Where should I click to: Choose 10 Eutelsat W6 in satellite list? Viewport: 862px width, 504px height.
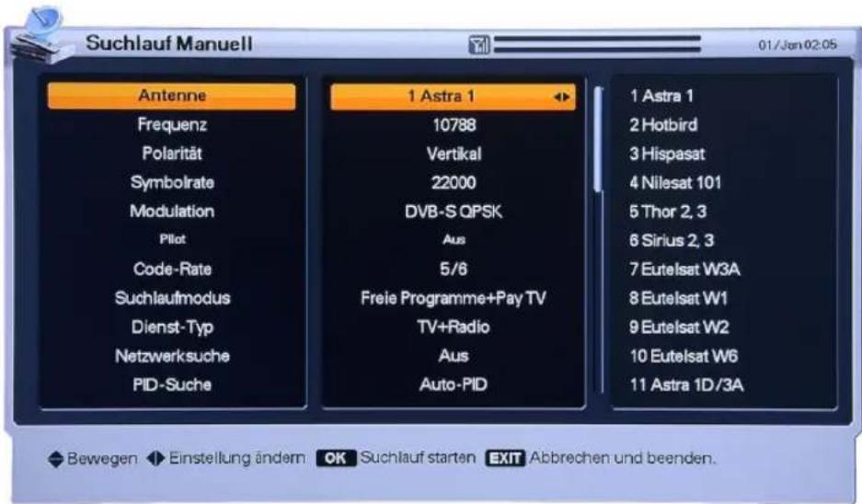pyautogui.click(x=684, y=356)
